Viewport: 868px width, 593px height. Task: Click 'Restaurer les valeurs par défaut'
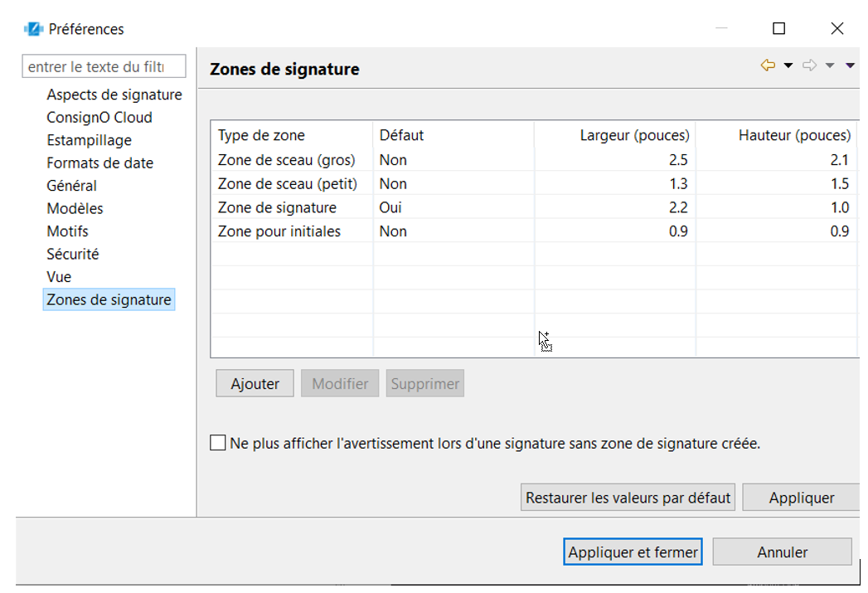(x=628, y=497)
